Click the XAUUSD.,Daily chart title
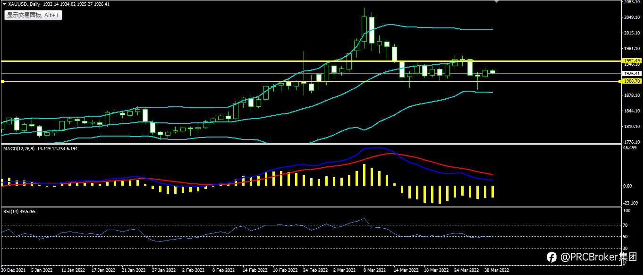 24,4
